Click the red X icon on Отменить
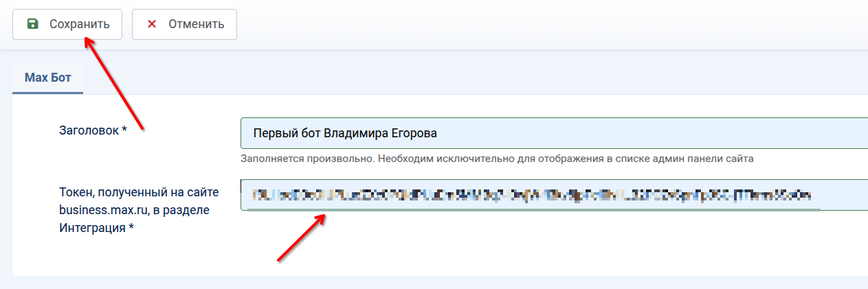Viewport: 868px width, 289px height. point(152,24)
